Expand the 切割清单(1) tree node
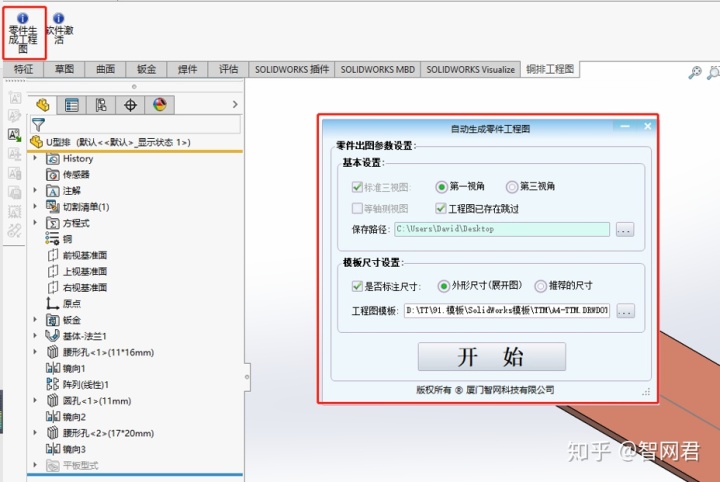 [x=35, y=207]
